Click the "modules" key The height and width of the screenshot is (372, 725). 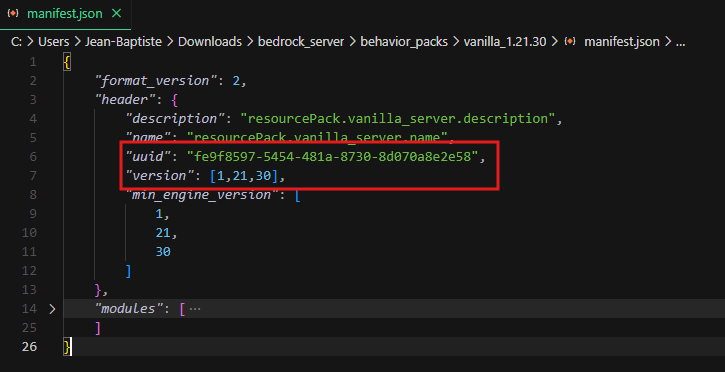pyautogui.click(x=130, y=309)
